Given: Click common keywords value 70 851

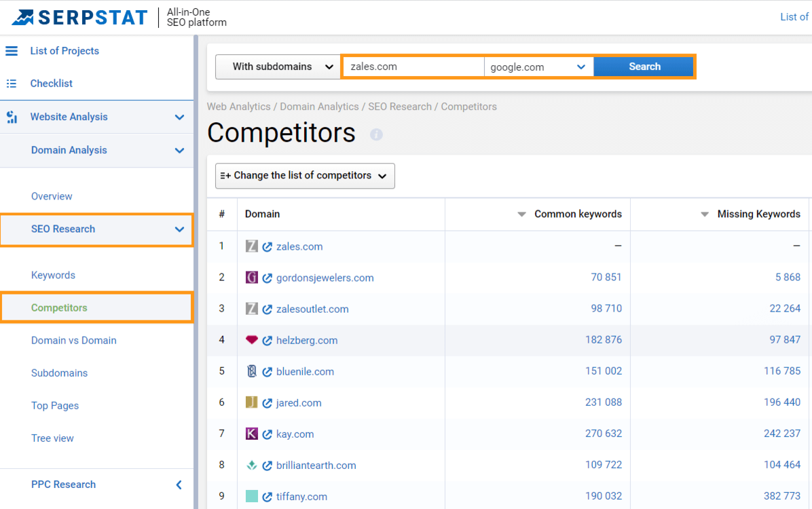Looking at the screenshot, I should pyautogui.click(x=606, y=278).
